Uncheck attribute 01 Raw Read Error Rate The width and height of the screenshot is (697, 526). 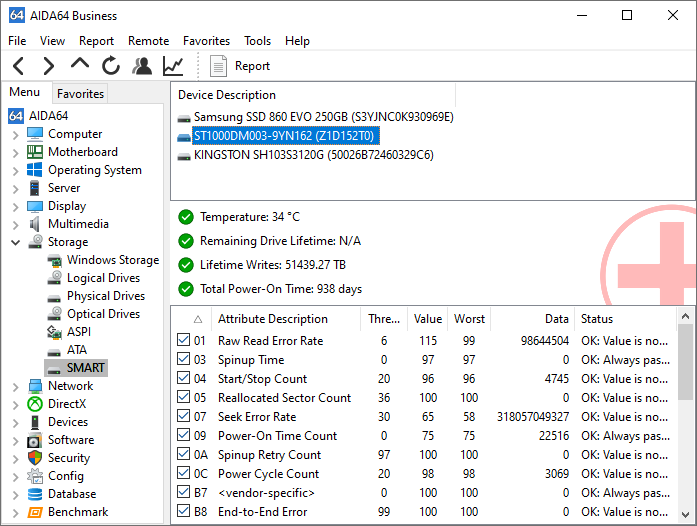pyautogui.click(x=183, y=340)
